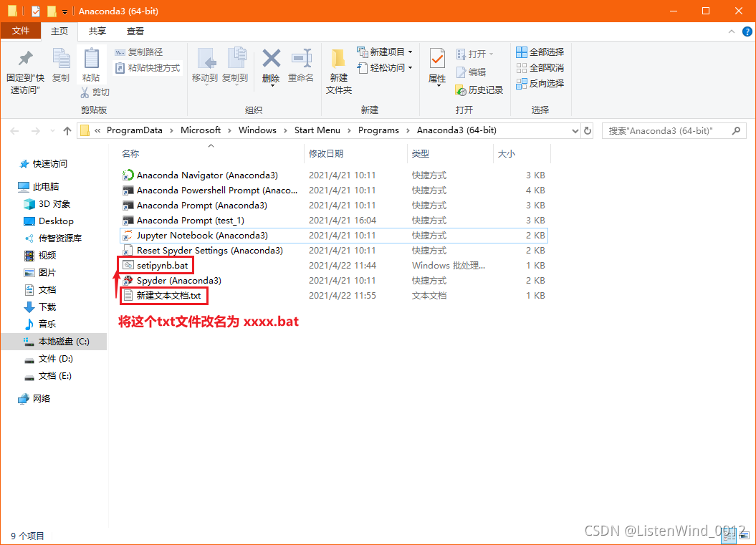This screenshot has height=545, width=756.
Task: Open the recent locations dropdown arrow
Action: 52,130
